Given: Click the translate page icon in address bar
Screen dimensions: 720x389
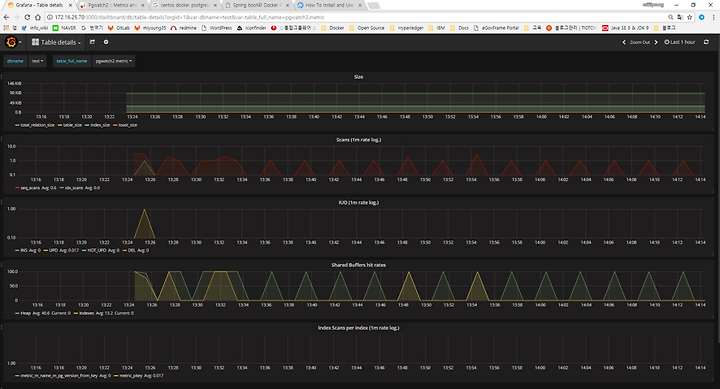Looking at the screenshot, I should pyautogui.click(x=680, y=17).
